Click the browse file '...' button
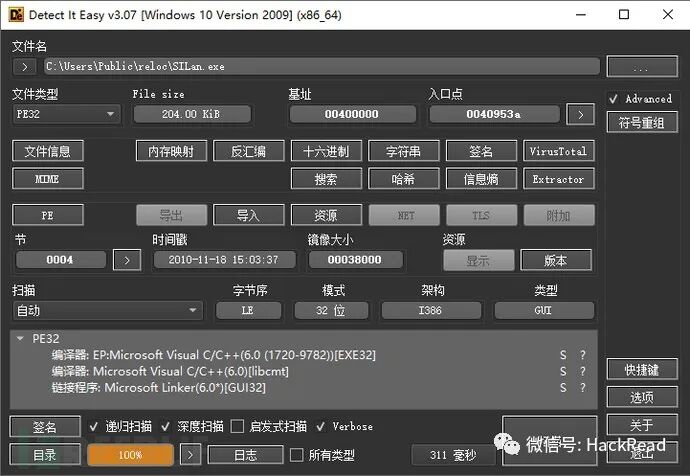This screenshot has width=690, height=476. 642,67
